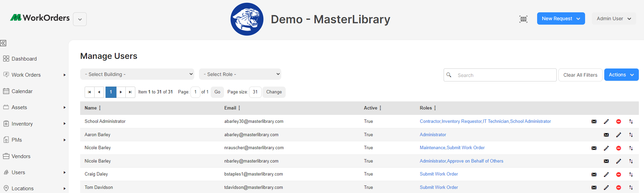Select page 1 in pager
The width and height of the screenshot is (644, 193).
click(111, 92)
